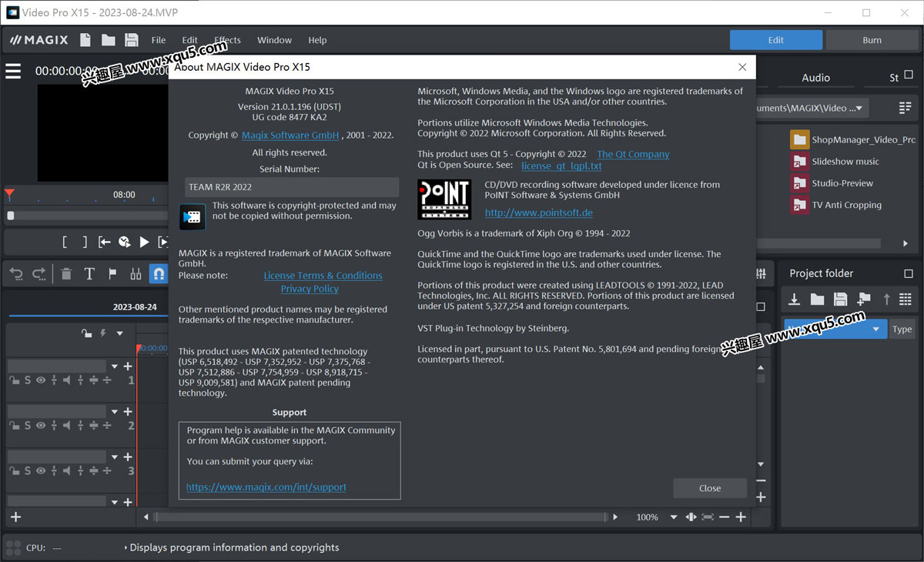Screen dimensions: 924x562
Task: Open the zoom level dropdown next to 100%
Action: [x=674, y=517]
